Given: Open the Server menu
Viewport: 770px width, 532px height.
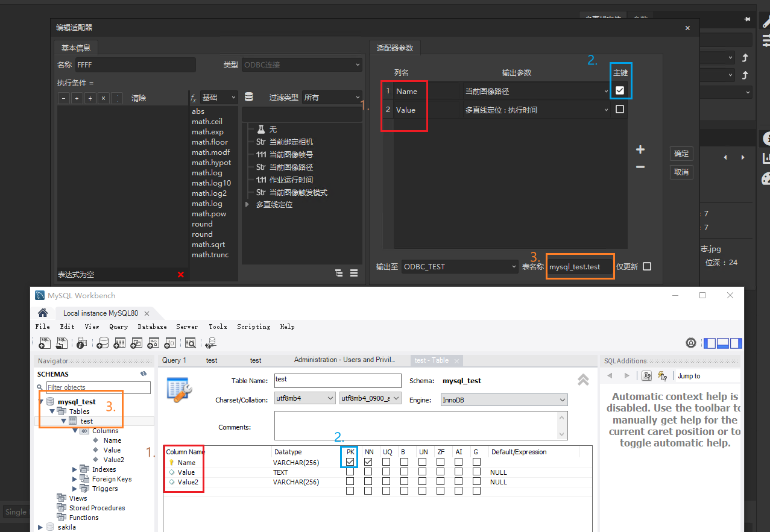Looking at the screenshot, I should pos(187,327).
